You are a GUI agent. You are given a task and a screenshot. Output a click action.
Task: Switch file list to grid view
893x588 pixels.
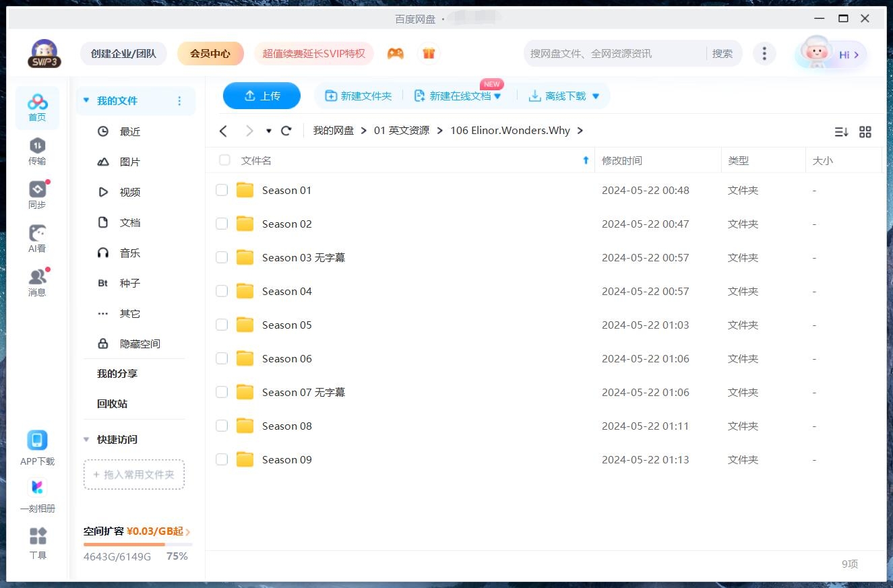click(865, 132)
